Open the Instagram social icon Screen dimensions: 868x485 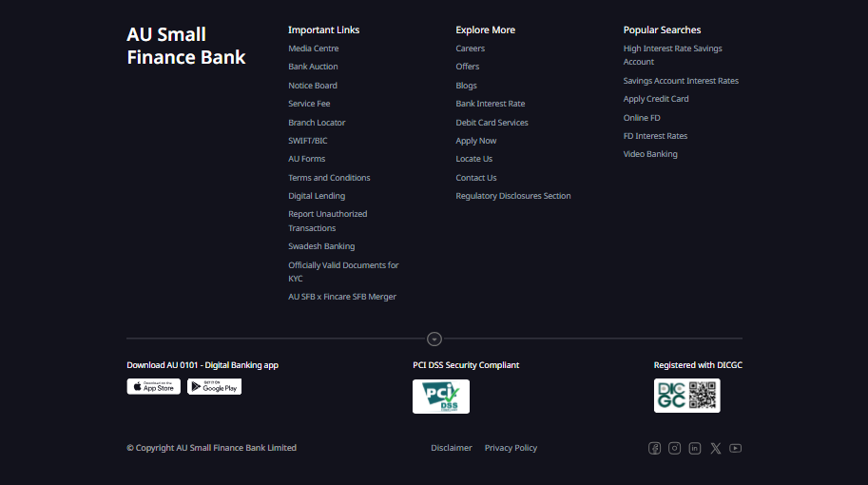(674, 448)
